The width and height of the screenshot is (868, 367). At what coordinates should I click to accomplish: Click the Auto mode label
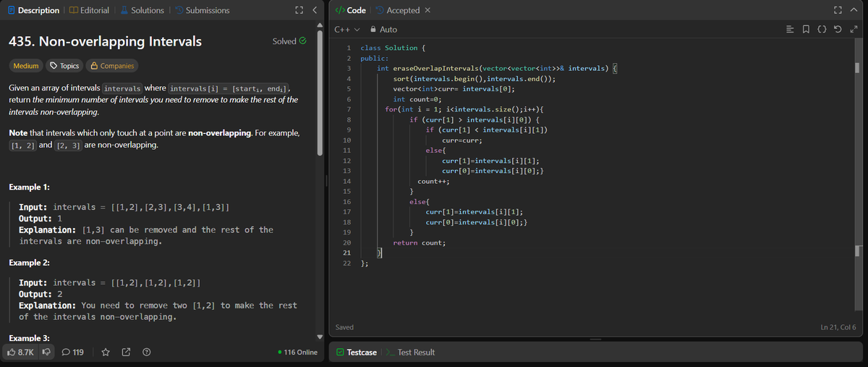[388, 30]
